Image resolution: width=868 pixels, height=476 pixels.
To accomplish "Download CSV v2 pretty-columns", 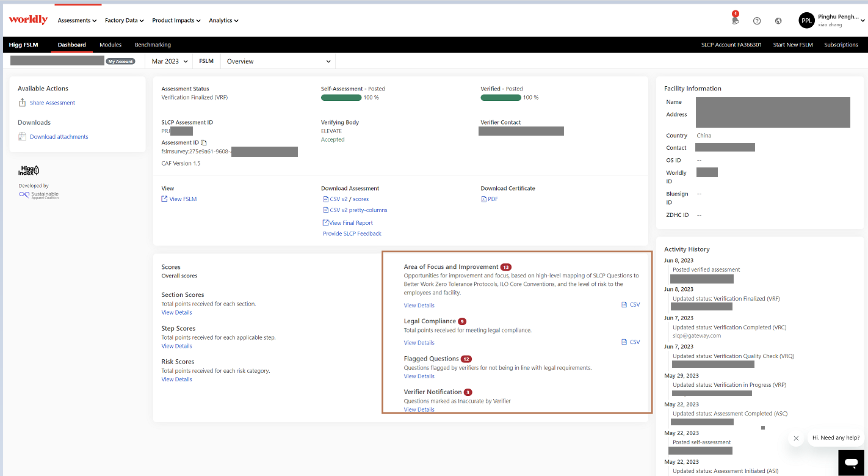I will click(358, 210).
